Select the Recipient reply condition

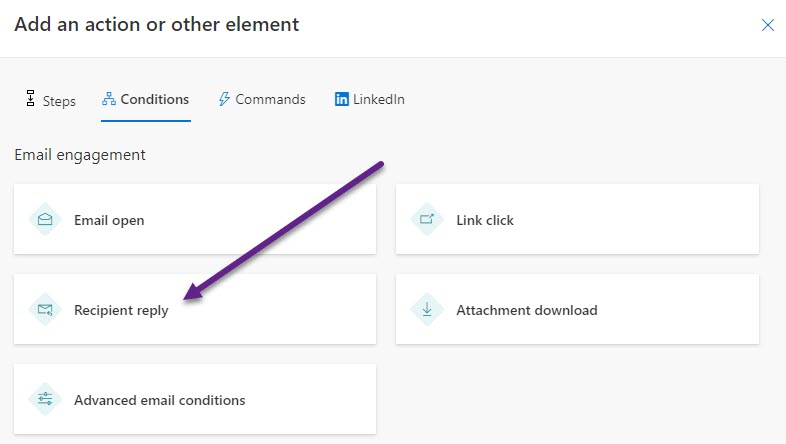click(x=195, y=310)
